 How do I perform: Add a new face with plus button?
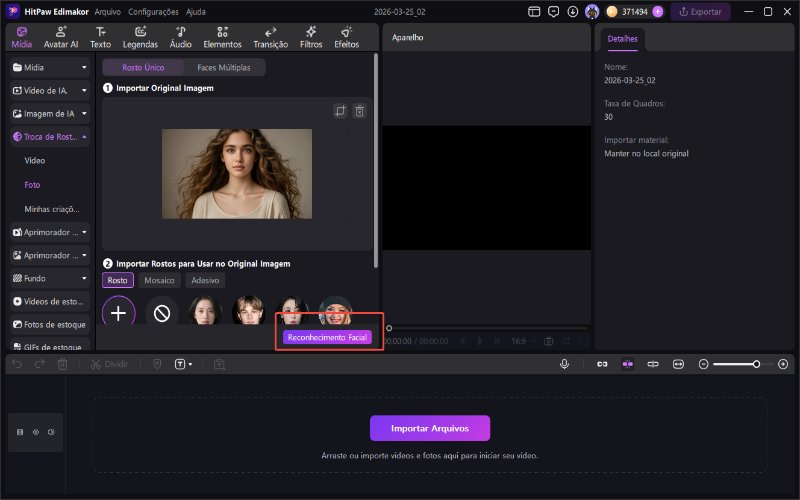[x=118, y=313]
